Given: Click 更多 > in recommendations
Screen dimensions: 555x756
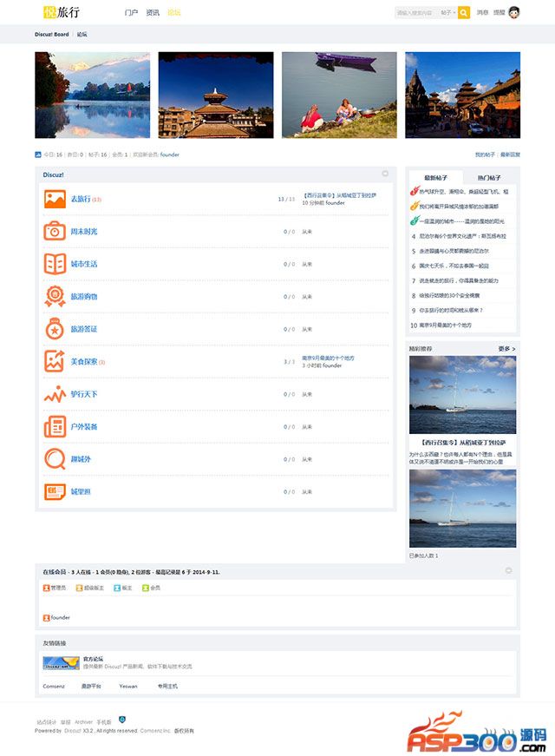Looking at the screenshot, I should tap(506, 349).
